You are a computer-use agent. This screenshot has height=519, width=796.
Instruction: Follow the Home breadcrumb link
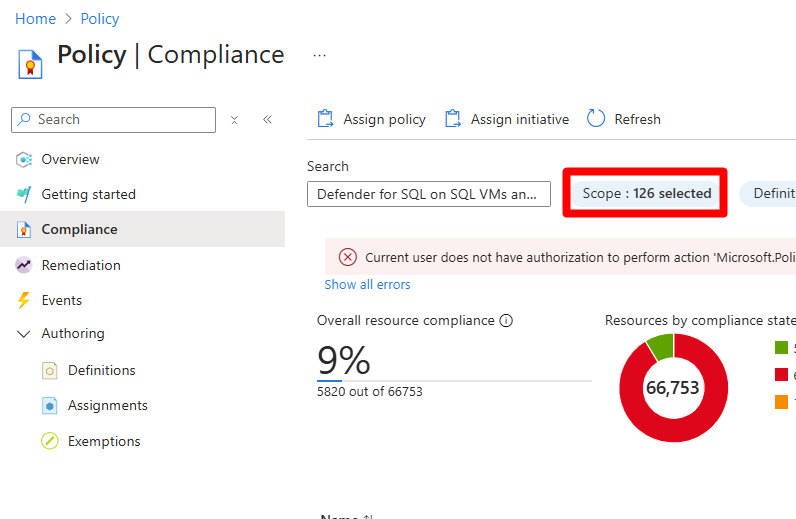[36, 19]
